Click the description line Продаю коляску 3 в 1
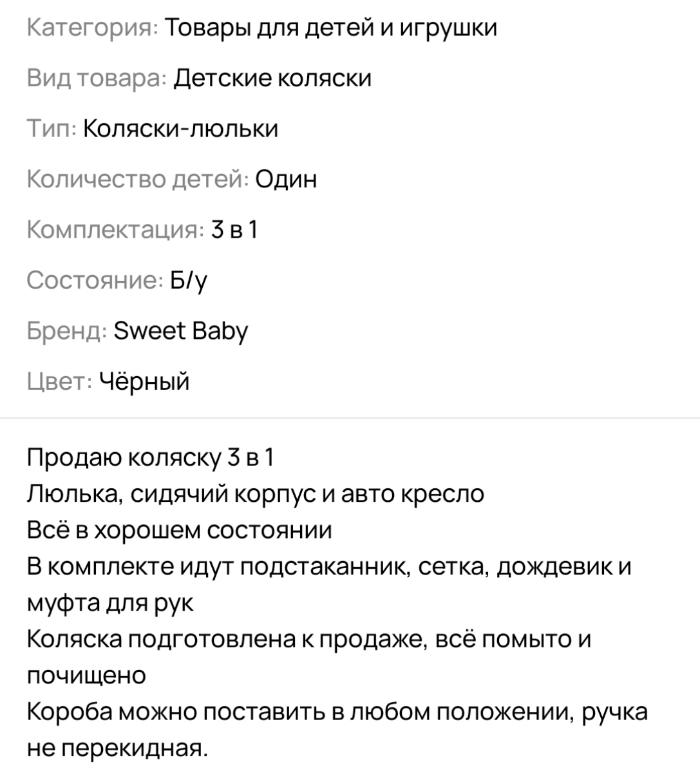The height and width of the screenshot is (773, 700). coord(151,457)
